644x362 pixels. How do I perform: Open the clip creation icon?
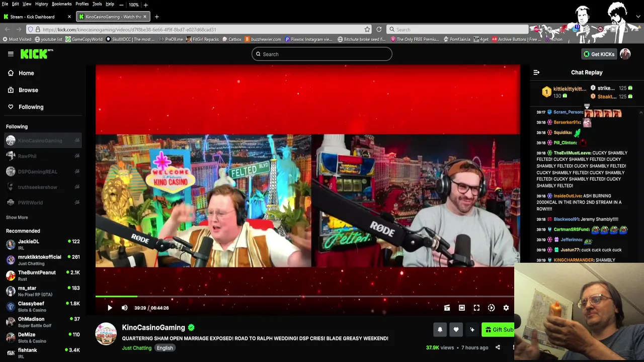tap(447, 308)
